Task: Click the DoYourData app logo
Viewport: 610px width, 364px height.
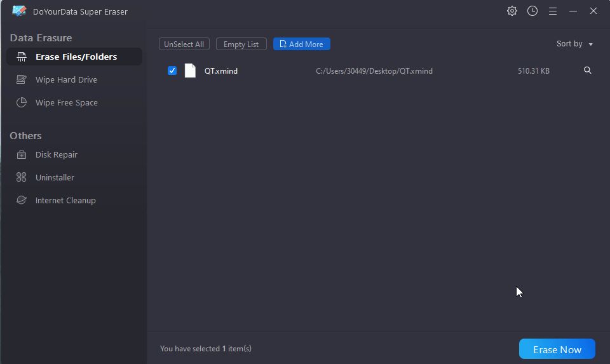Action: (18, 11)
